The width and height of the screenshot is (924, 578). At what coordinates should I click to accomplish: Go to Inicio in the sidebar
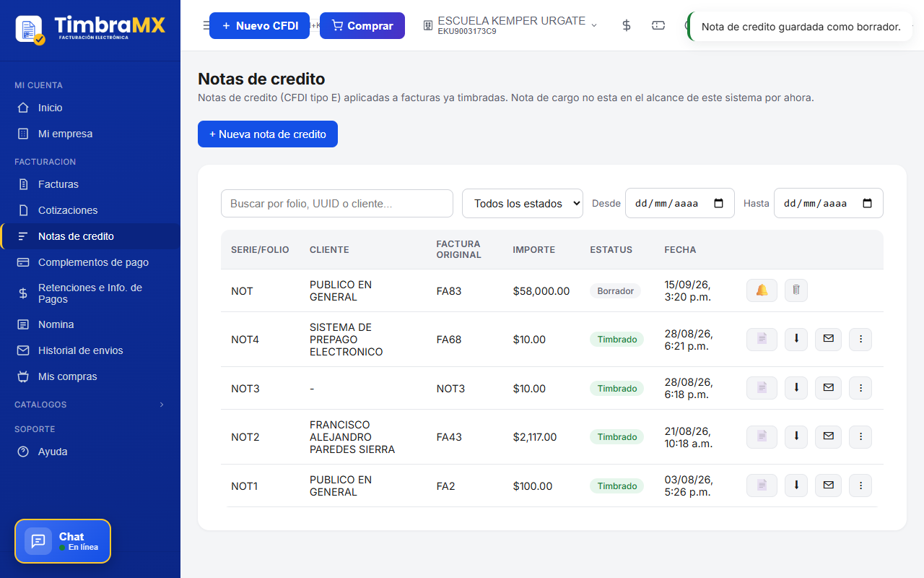90,108
